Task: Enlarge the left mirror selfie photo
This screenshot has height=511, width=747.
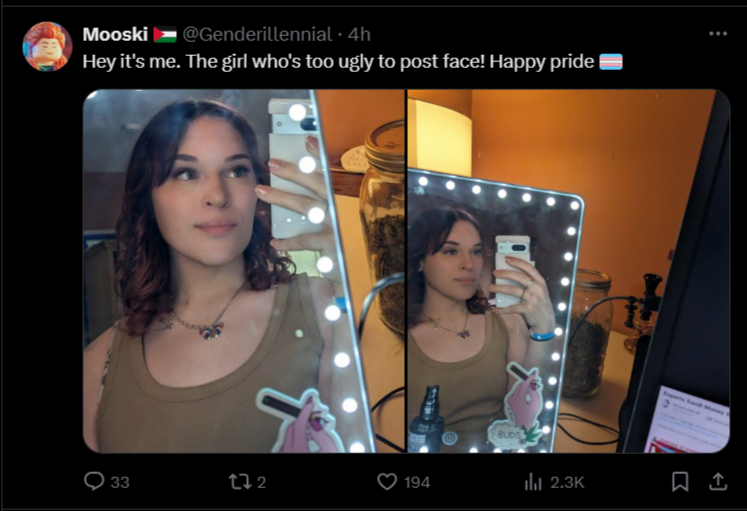Action: (x=244, y=271)
